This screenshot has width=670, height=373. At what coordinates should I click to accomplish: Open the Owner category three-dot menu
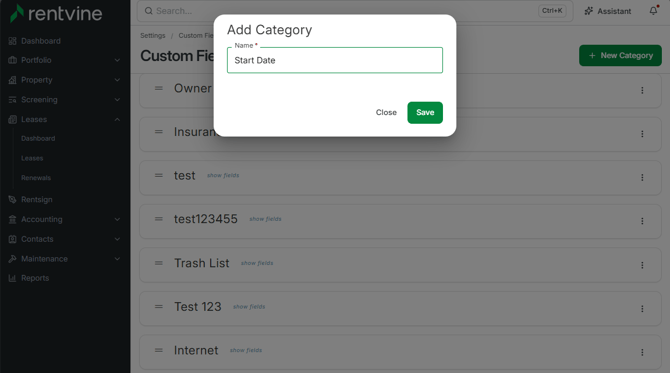click(642, 90)
